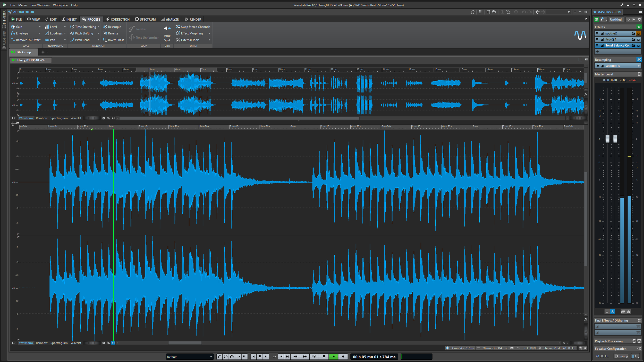Click the left master level fader handle
The height and width of the screenshot is (362, 644).
click(x=607, y=139)
